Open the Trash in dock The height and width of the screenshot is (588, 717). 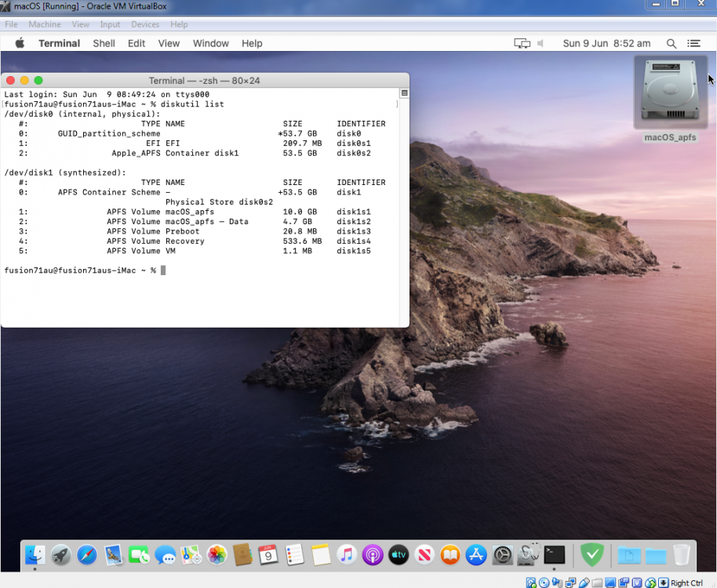(x=682, y=555)
